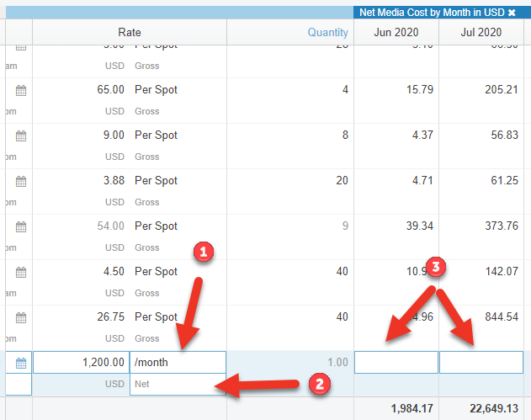The height and width of the screenshot is (420, 531).
Task: Click the 1,200.00 rate input field
Action: (81, 363)
